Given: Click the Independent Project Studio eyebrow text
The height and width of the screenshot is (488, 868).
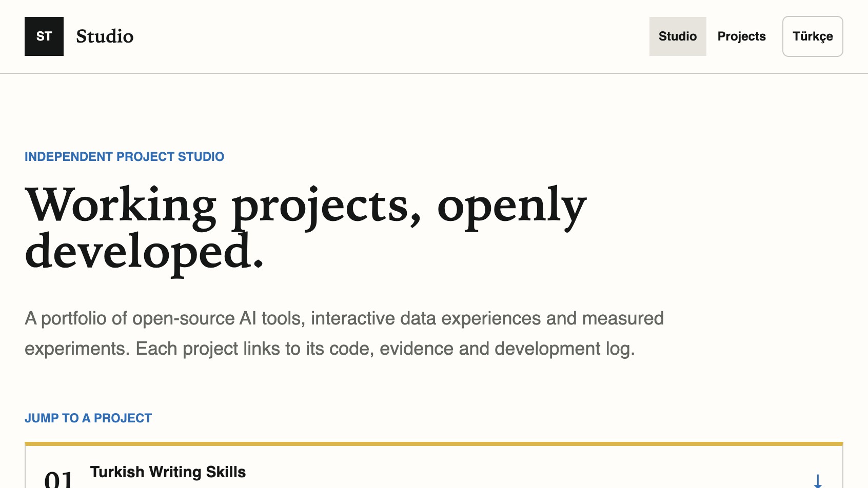Looking at the screenshot, I should tap(124, 157).
